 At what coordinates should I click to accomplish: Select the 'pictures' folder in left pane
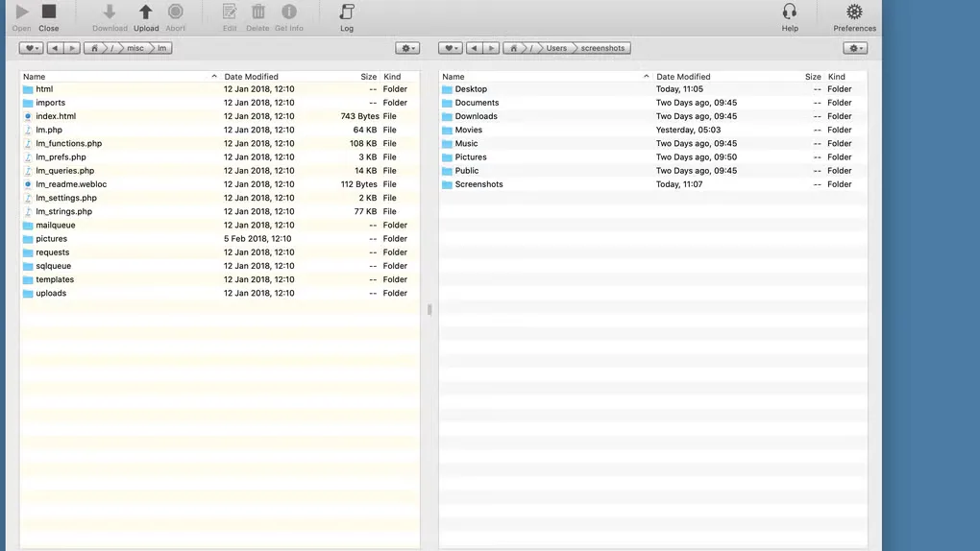tap(219, 239)
